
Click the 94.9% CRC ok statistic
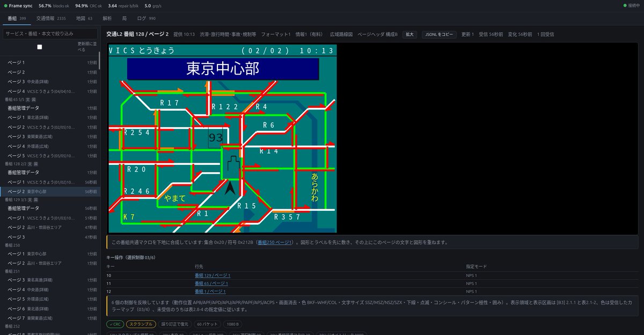(89, 5)
